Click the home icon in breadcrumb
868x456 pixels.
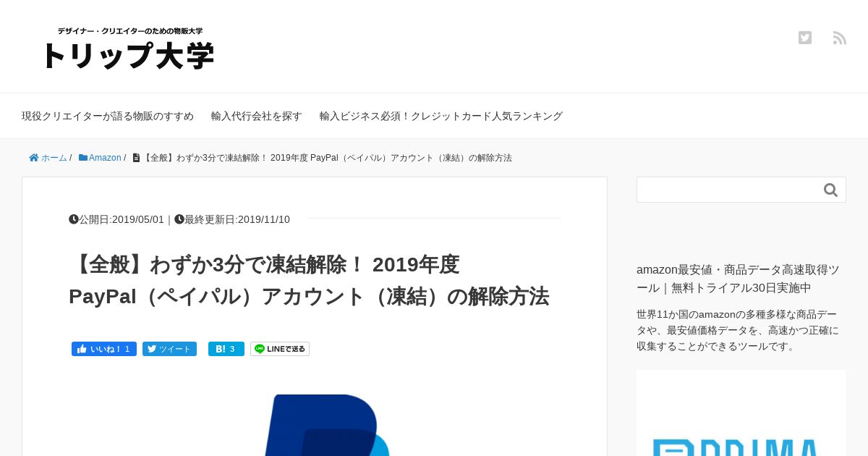click(33, 158)
